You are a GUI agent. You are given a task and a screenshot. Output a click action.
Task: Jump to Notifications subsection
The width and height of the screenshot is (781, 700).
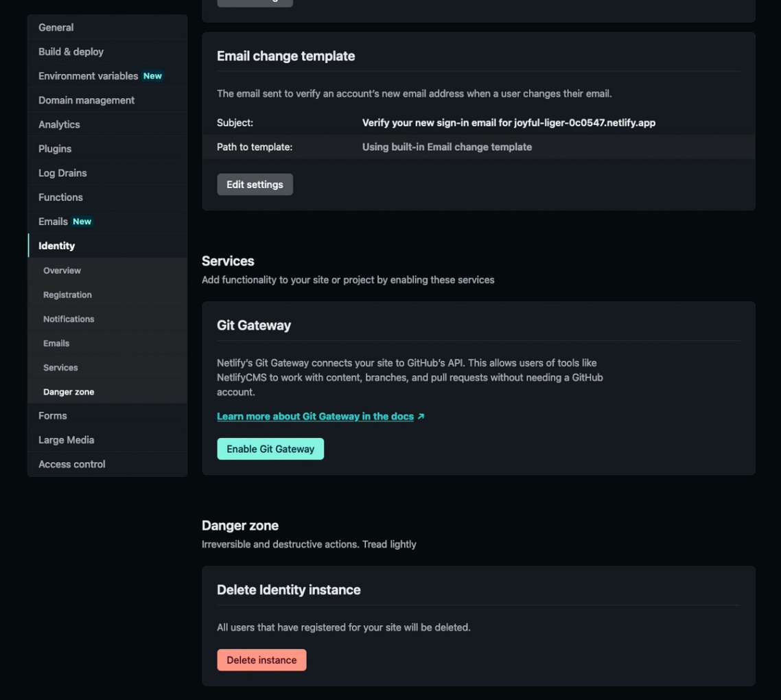point(107,319)
